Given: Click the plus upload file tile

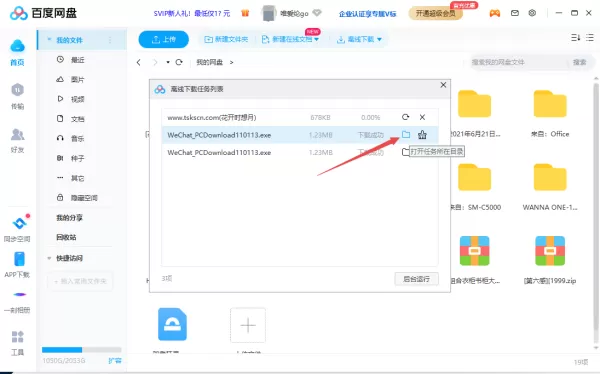Looking at the screenshot, I should point(248,325).
